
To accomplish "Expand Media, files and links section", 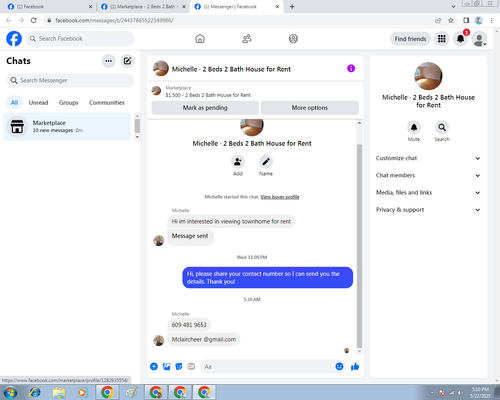I will tap(428, 192).
